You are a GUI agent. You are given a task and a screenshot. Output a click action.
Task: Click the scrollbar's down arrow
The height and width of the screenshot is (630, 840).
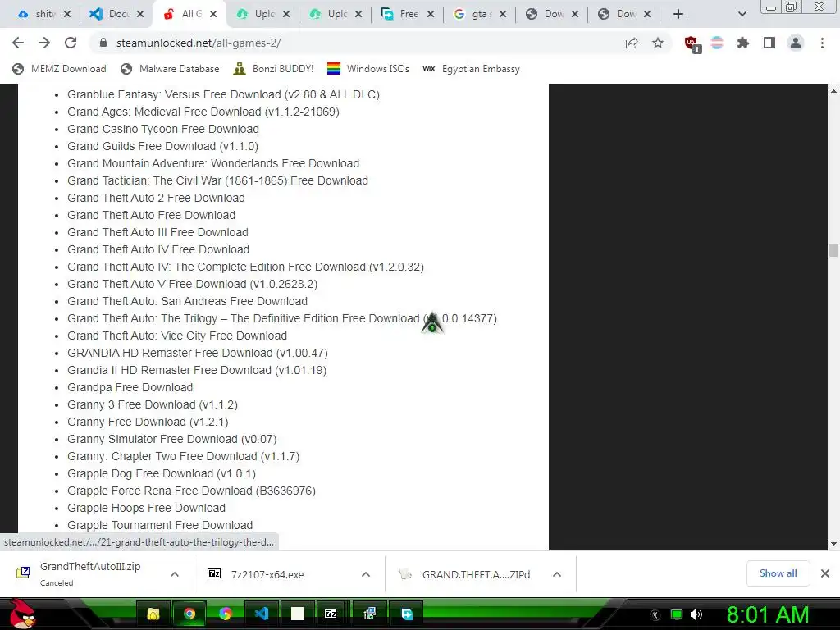click(x=833, y=544)
